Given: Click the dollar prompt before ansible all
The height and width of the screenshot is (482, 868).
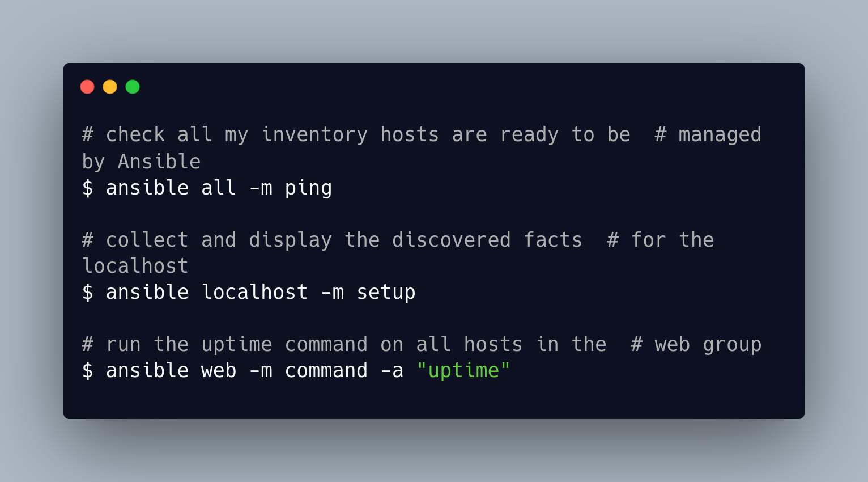Looking at the screenshot, I should [x=88, y=188].
